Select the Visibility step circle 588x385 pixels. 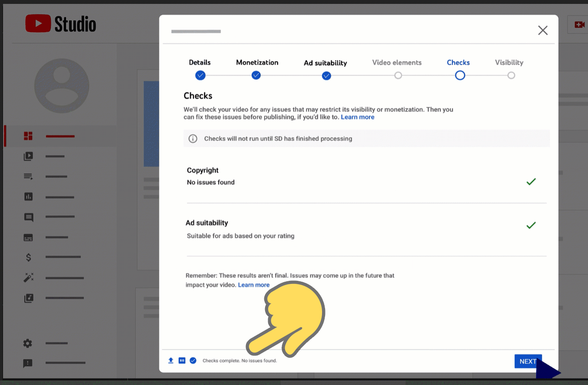pyautogui.click(x=511, y=75)
